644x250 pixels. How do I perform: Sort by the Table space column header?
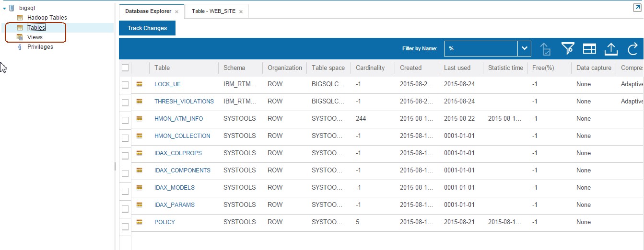point(328,68)
